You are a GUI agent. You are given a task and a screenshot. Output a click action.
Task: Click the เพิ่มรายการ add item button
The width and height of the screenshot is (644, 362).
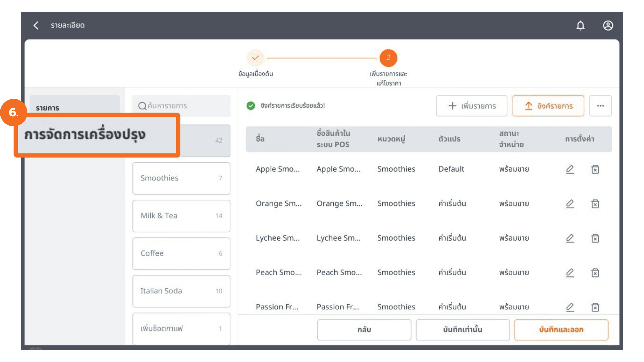click(472, 106)
